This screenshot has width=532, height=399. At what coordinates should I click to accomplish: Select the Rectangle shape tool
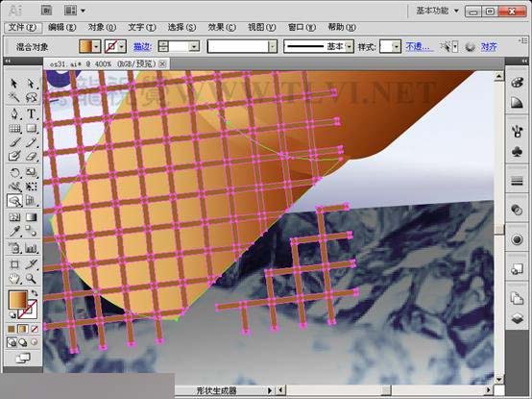pyautogui.click(x=31, y=129)
